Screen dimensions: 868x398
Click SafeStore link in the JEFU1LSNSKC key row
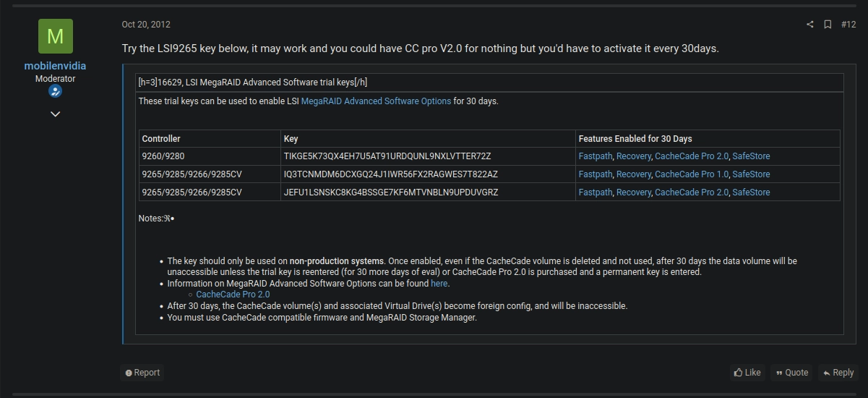pyautogui.click(x=751, y=192)
